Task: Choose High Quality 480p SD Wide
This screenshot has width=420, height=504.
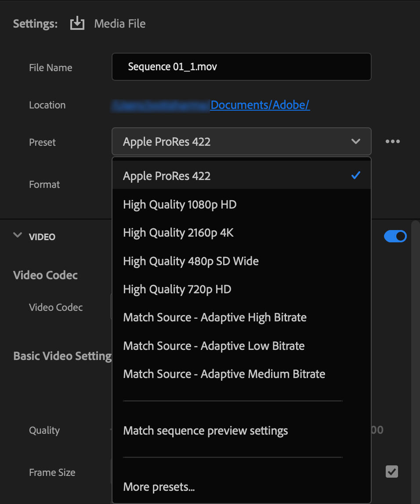Action: (x=191, y=261)
